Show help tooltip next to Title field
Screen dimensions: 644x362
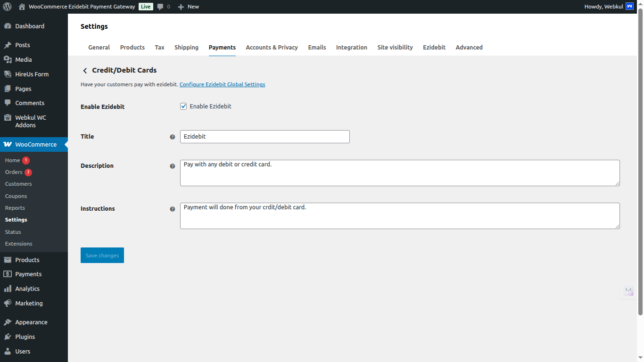[x=173, y=137]
